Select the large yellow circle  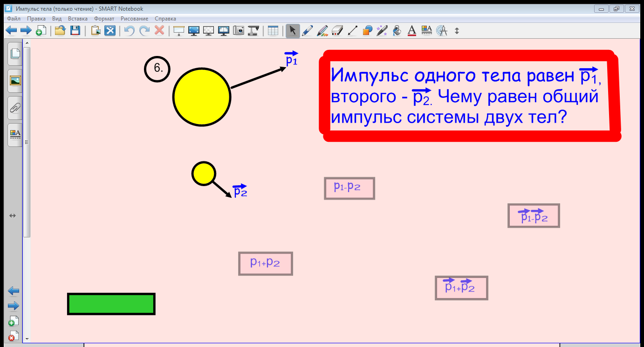pos(202,97)
